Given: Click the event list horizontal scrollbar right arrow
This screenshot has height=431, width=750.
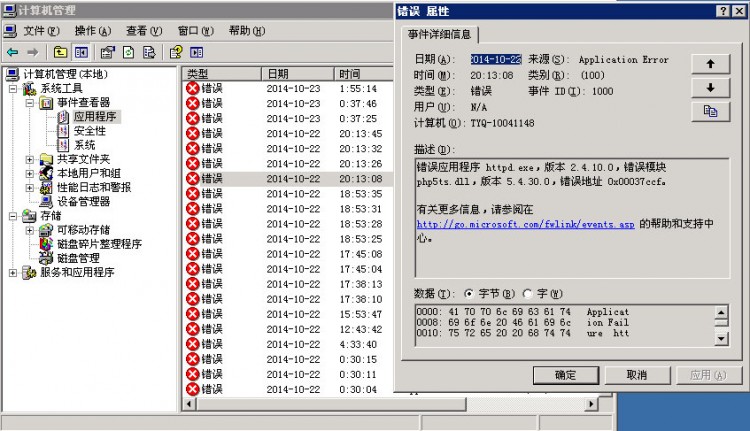Looking at the screenshot, I should tap(591, 404).
